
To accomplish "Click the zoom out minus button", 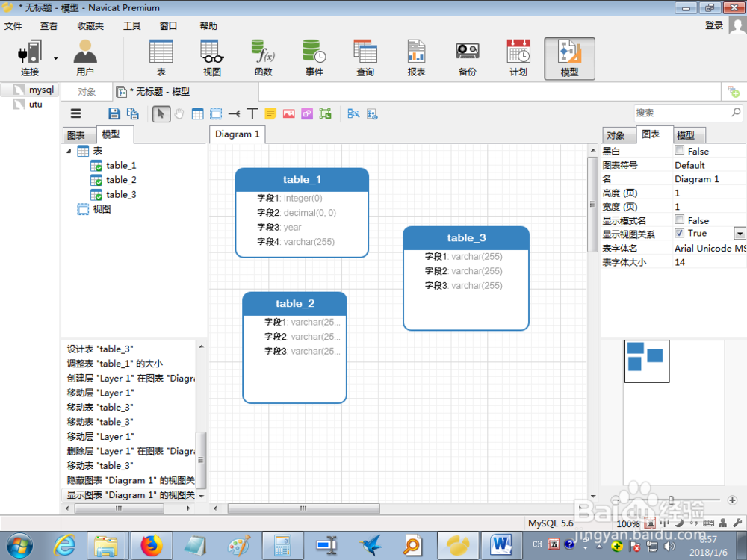I will (616, 500).
